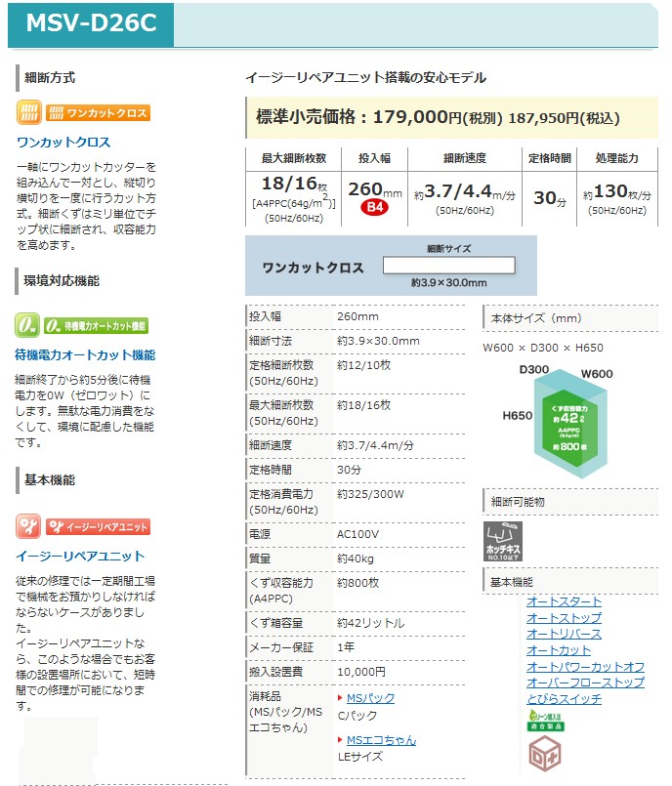
Task: Click the イージーリペアユニット搭載の安心モデル tagline
Action: 365,78
